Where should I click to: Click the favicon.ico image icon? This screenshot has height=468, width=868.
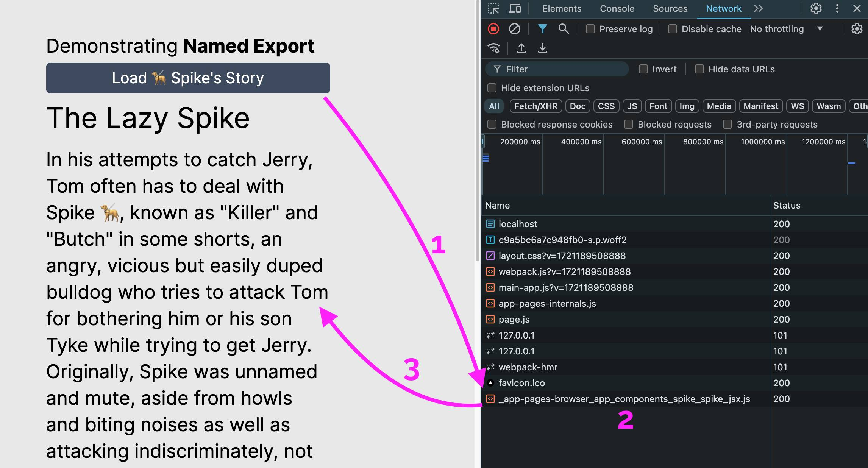[490, 383]
